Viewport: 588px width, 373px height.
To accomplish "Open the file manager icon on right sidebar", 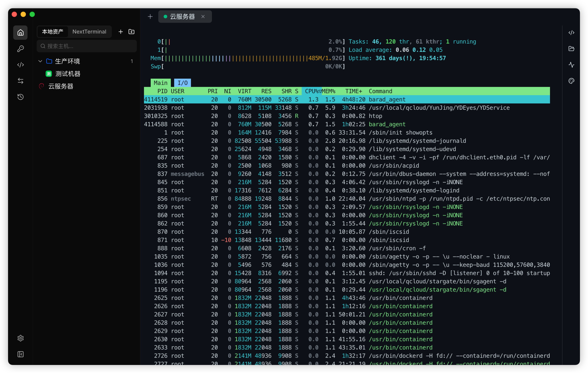I will [x=571, y=48].
